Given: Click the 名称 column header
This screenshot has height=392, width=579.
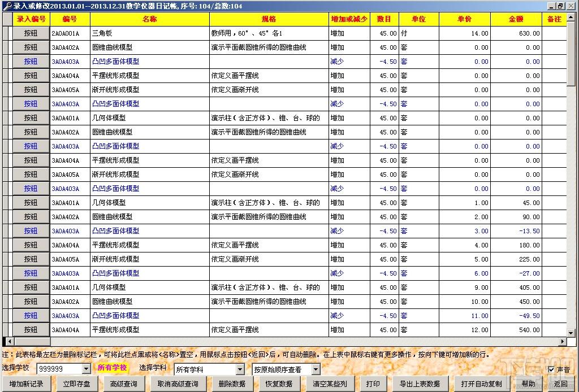Looking at the screenshot, I should pyautogui.click(x=149, y=19).
